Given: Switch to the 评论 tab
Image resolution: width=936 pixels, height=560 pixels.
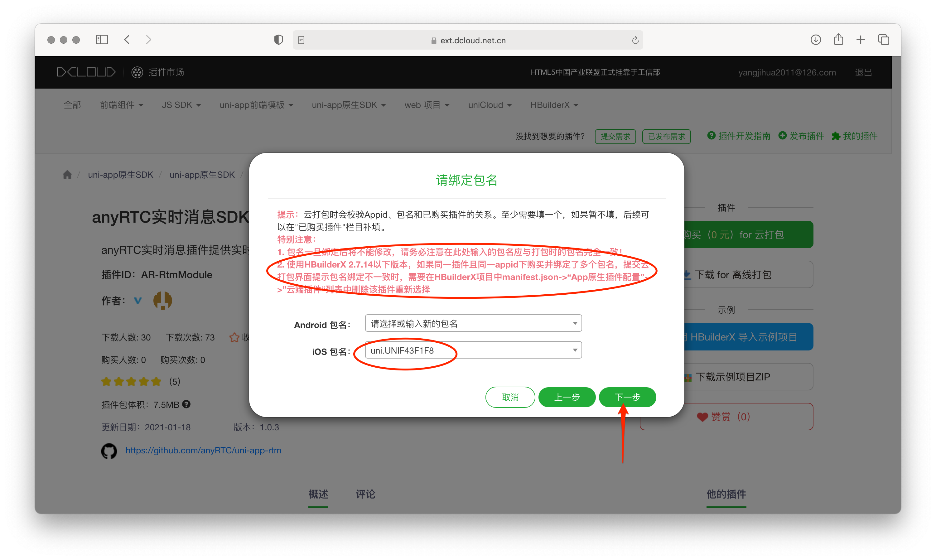Looking at the screenshot, I should pos(365,494).
